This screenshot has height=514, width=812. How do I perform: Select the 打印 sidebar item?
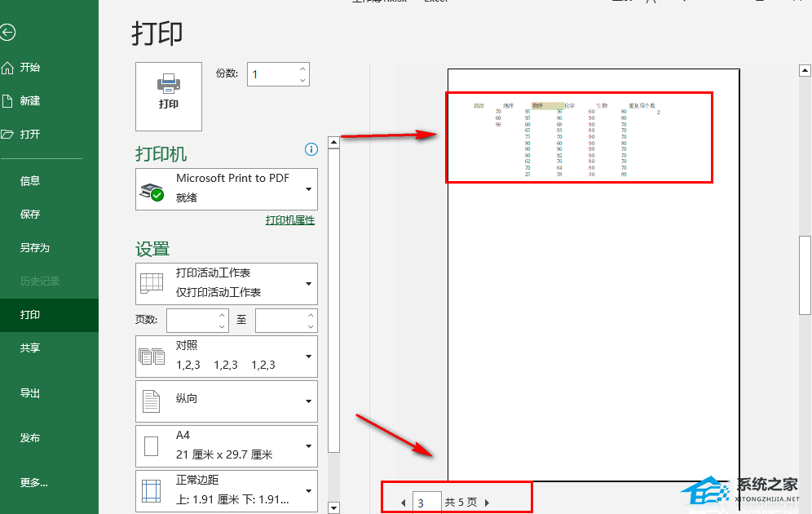[x=49, y=315]
